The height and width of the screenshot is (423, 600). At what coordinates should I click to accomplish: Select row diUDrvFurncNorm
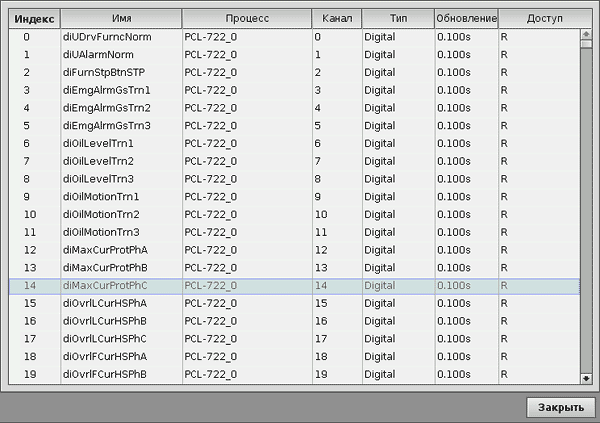pyautogui.click(x=294, y=37)
